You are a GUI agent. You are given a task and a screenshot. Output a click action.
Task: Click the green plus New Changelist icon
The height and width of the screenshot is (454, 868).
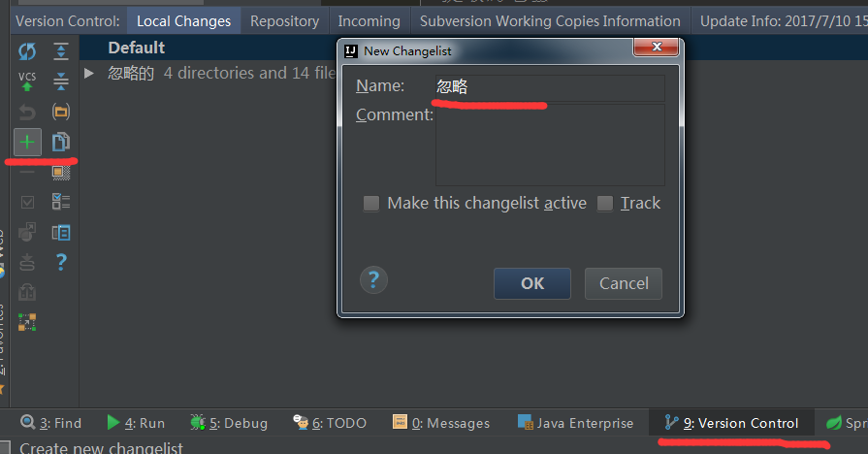27,143
